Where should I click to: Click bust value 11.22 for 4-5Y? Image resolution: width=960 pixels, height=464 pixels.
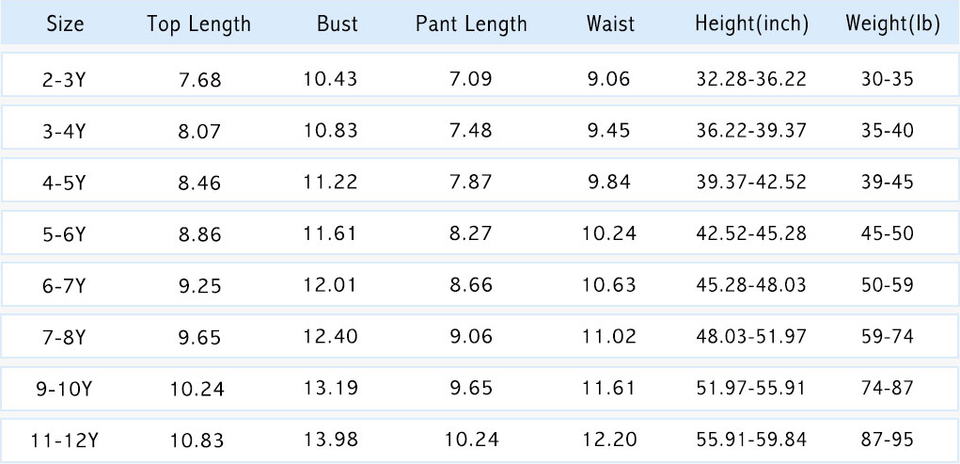coord(330,183)
